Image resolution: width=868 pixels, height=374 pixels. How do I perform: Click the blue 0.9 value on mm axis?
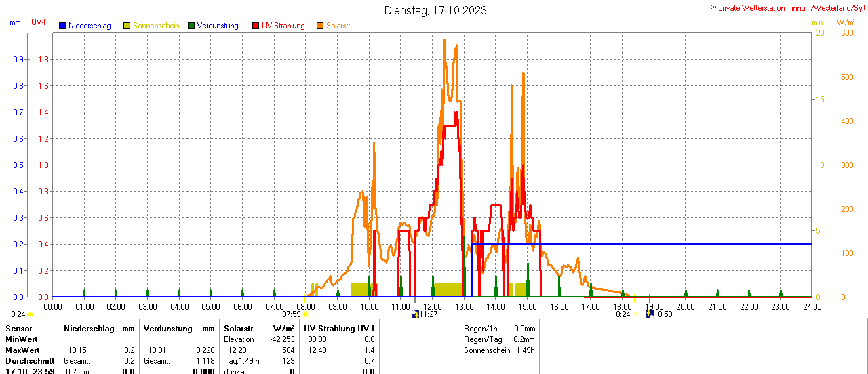18,59
